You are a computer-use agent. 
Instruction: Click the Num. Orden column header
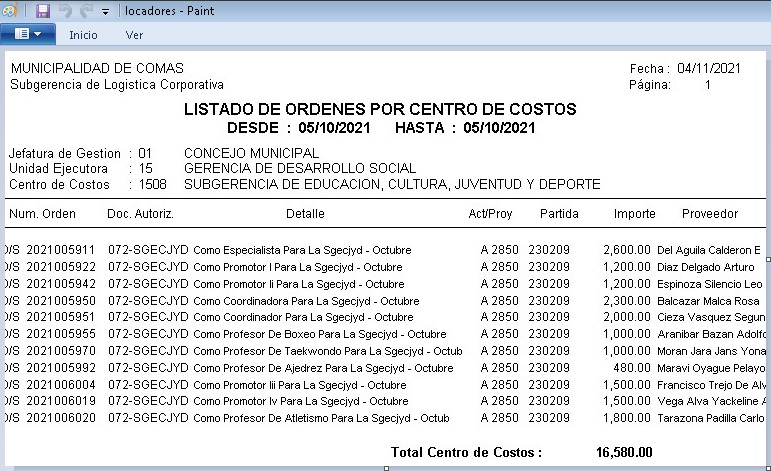click(x=42, y=214)
